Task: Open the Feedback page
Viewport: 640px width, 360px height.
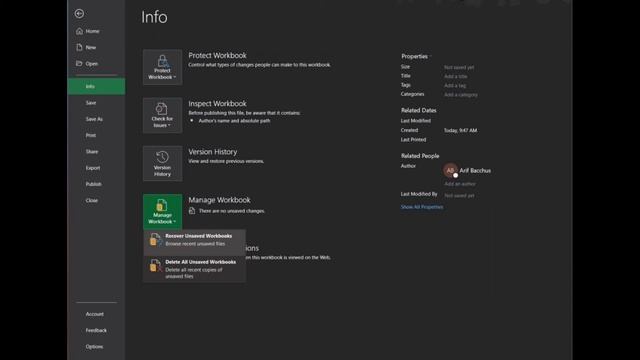Action: click(96, 330)
